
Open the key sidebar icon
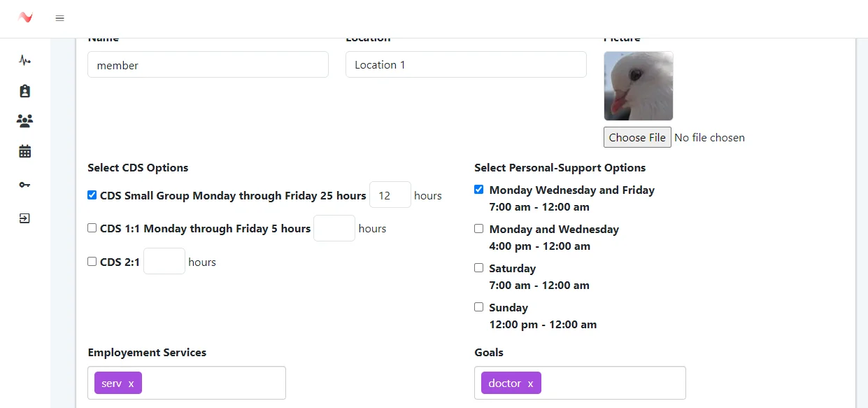pyautogui.click(x=25, y=185)
